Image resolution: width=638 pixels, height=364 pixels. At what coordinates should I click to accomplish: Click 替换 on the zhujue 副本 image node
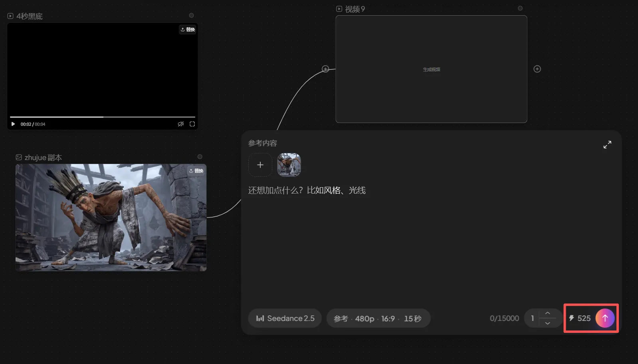pos(196,171)
